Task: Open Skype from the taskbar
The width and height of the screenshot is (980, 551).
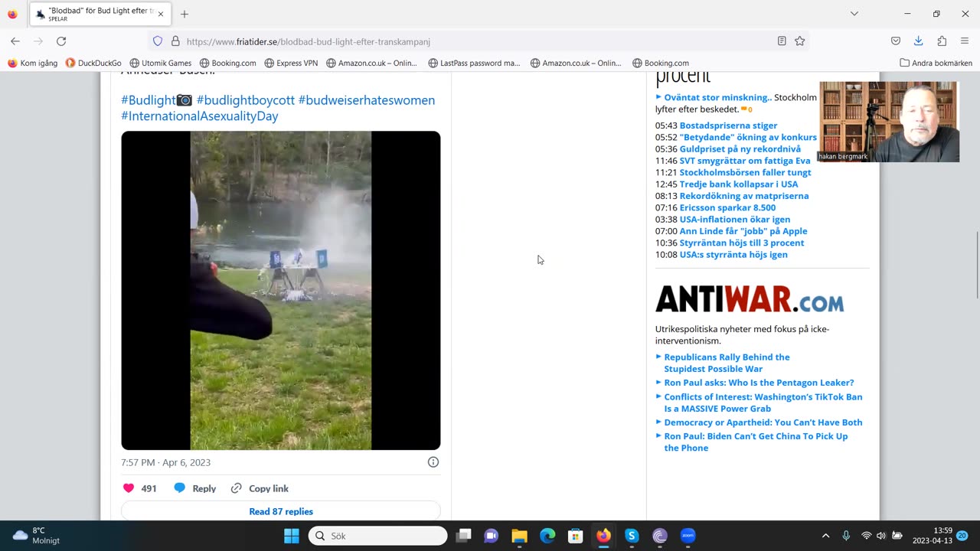Action: tap(632, 536)
